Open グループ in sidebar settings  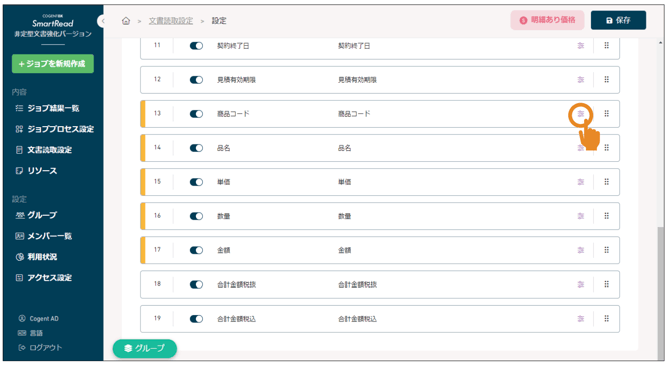36,215
